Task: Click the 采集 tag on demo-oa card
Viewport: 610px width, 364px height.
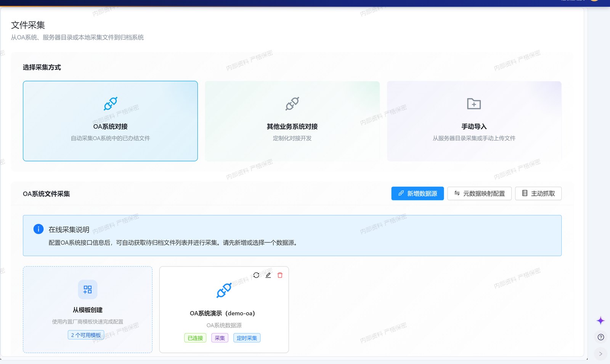Action: tap(220, 338)
